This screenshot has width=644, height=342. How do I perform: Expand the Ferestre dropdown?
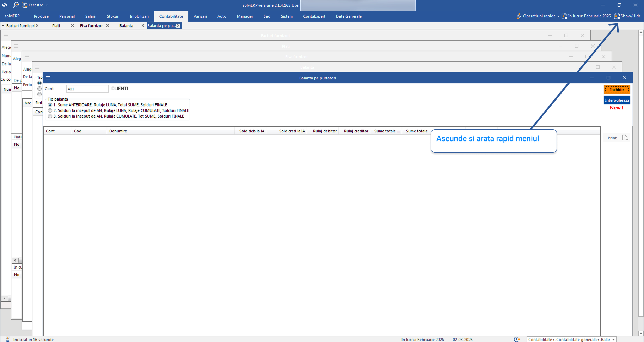[x=47, y=5]
